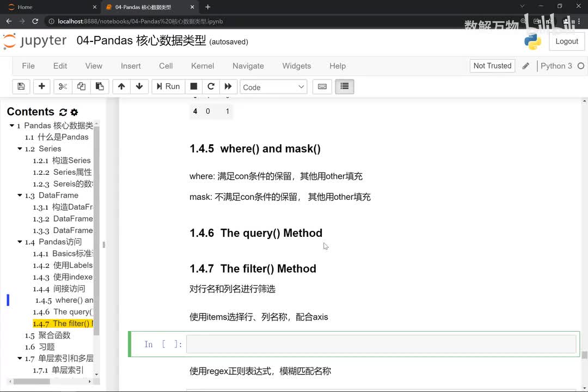Collapse the 1.2 Series section triangle

tap(20, 149)
